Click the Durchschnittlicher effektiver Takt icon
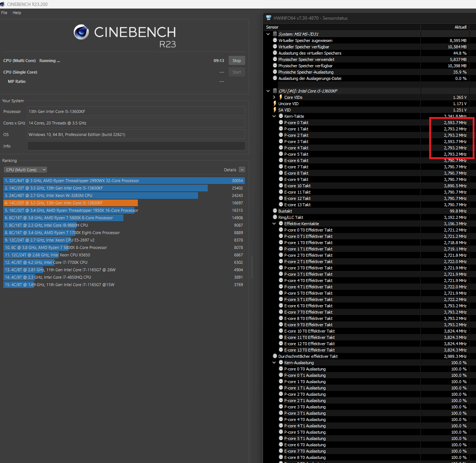 click(275, 356)
